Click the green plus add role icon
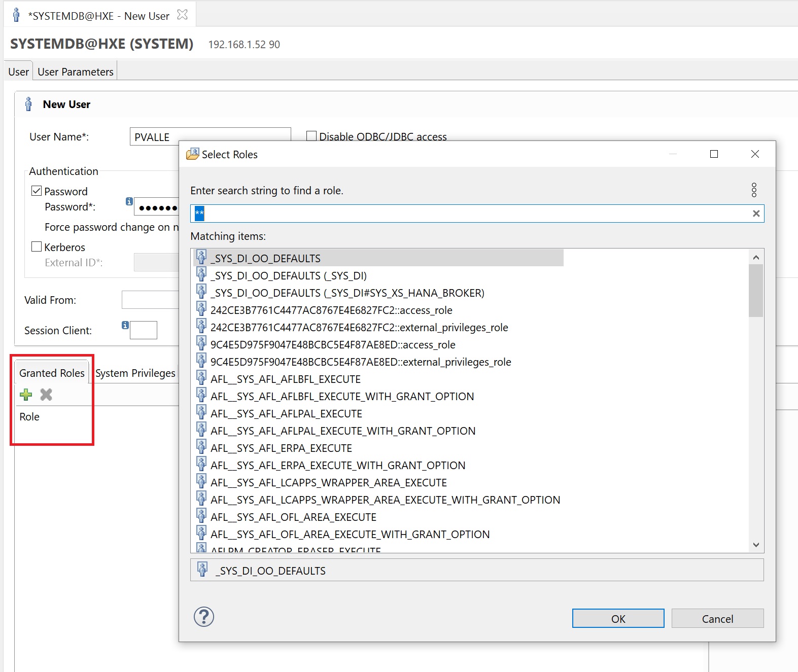The width and height of the screenshot is (798, 672). (26, 395)
